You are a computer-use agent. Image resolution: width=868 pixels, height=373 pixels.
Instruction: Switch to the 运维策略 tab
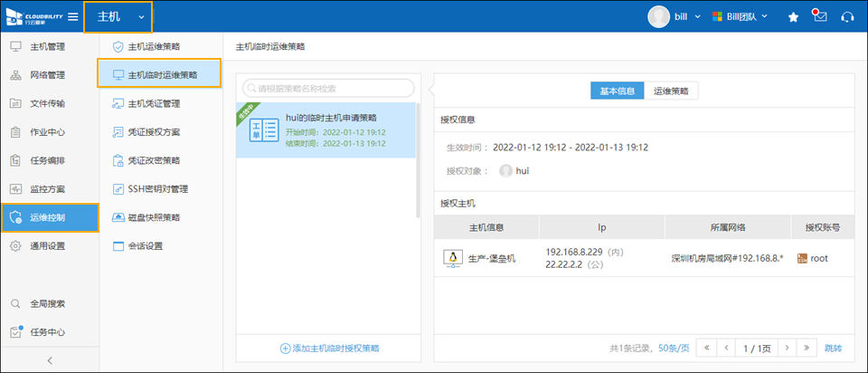pos(671,91)
